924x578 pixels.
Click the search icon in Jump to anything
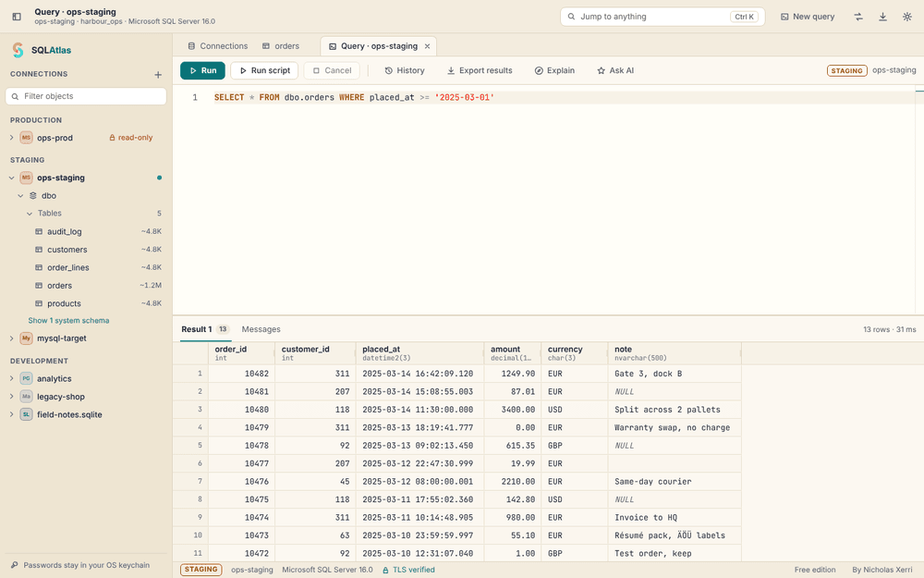coord(571,17)
